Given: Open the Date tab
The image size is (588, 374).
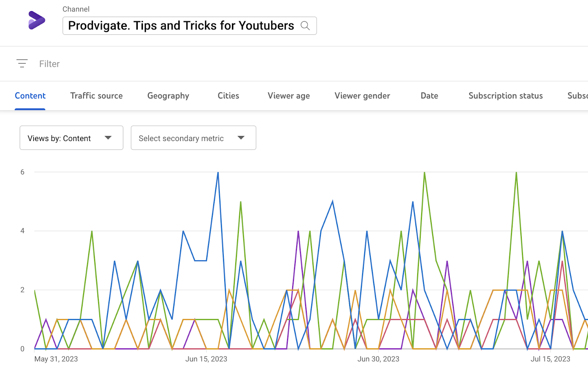Looking at the screenshot, I should 429,96.
